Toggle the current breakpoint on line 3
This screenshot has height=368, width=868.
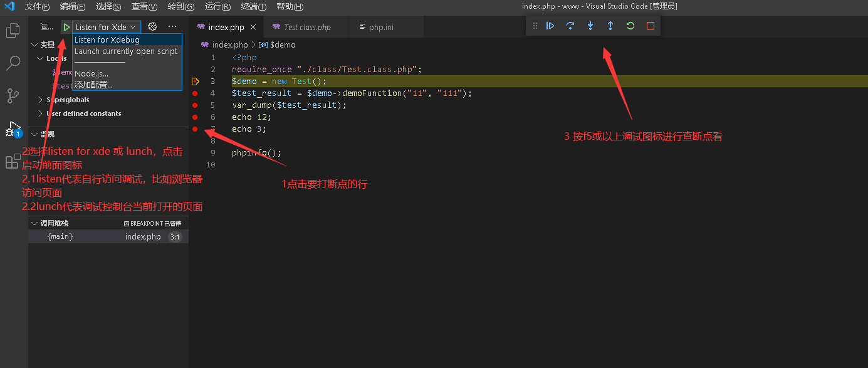point(195,81)
